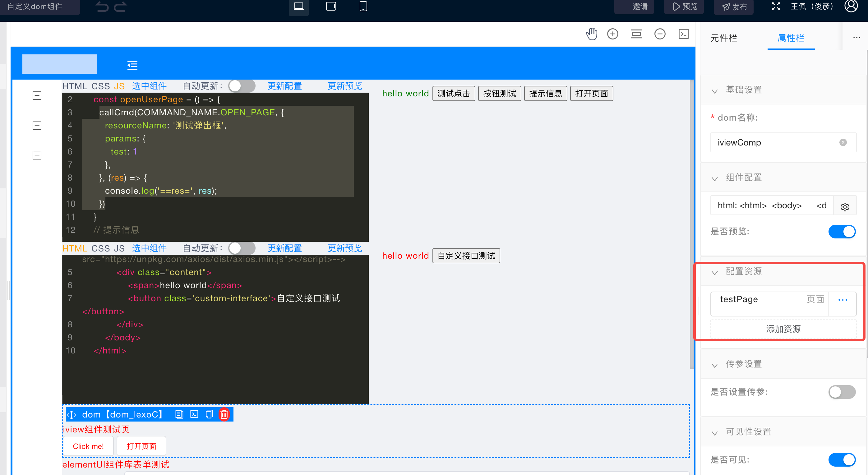The height and width of the screenshot is (475, 868).
Task: Switch to the 元件栏 tab
Action: click(723, 38)
